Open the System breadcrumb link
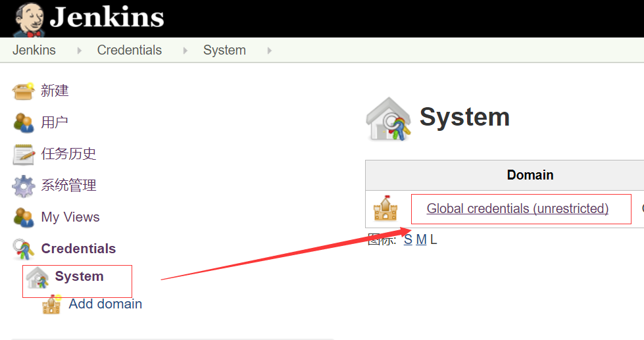Image resolution: width=644 pixels, height=340 pixels. 225,50
